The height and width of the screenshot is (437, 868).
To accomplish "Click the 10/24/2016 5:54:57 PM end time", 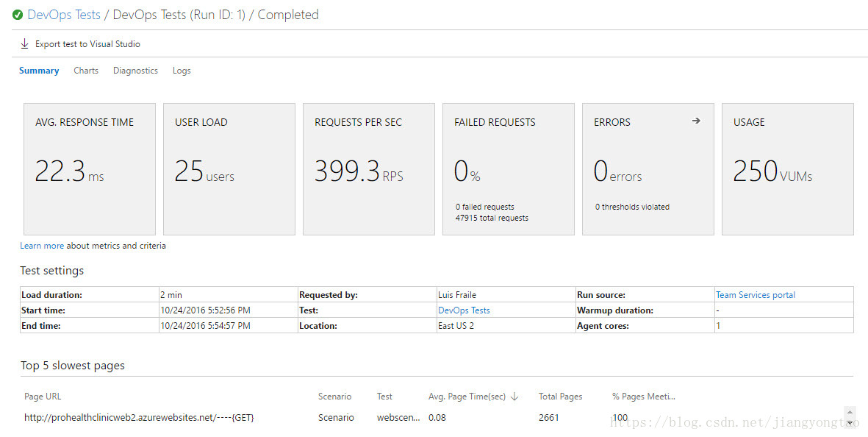I will point(205,326).
